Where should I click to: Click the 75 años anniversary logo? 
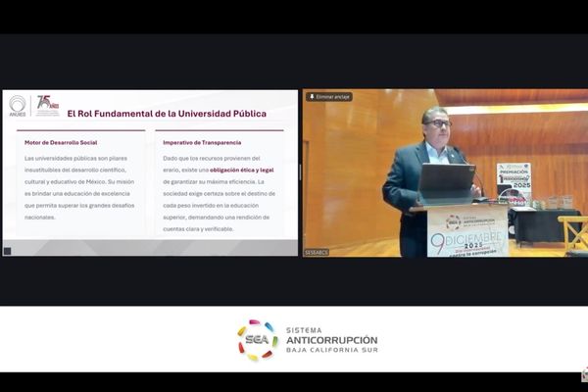coord(46,105)
